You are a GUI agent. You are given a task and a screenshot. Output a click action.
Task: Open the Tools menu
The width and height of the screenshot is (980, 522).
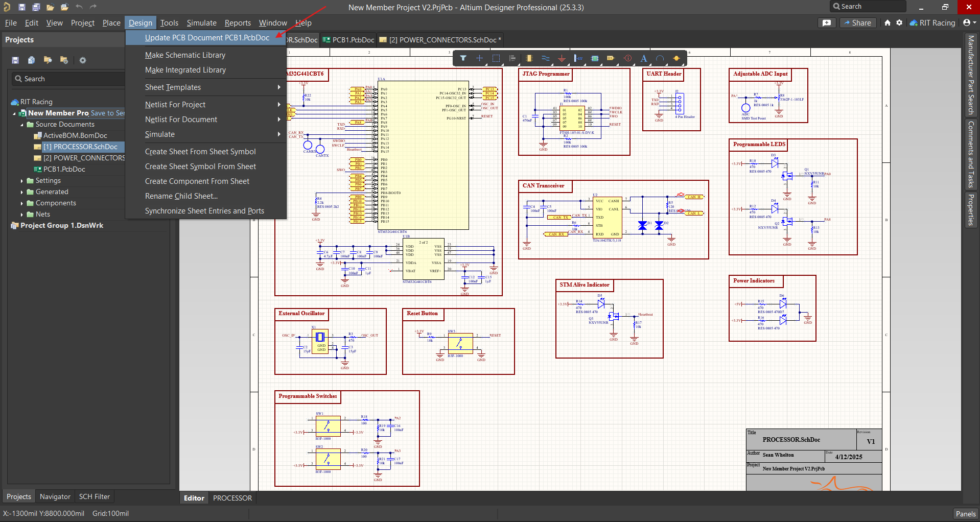169,23
